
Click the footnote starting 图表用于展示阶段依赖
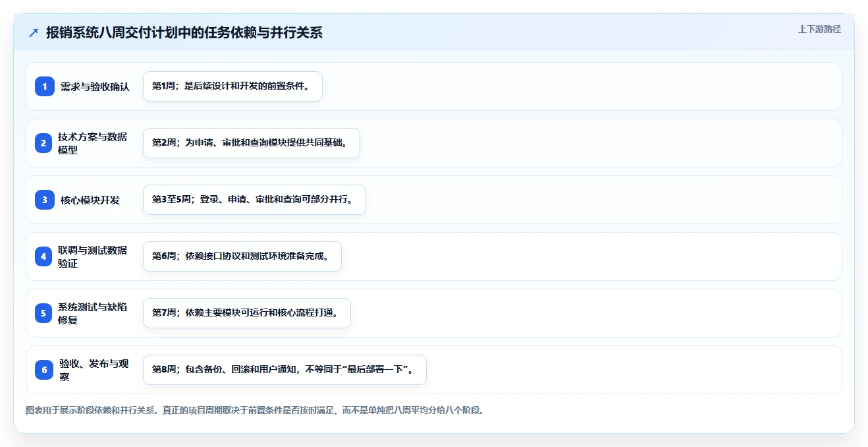coord(256,410)
